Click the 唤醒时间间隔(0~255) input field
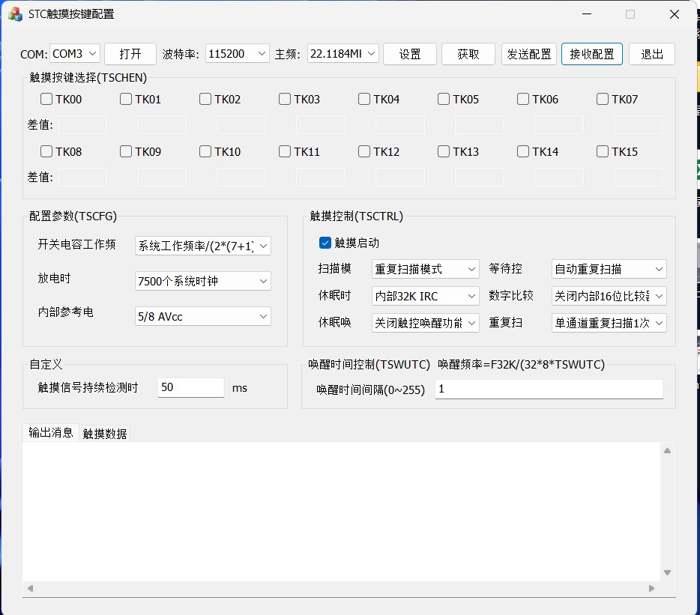Viewport: 700px width, 615px height. 549,390
